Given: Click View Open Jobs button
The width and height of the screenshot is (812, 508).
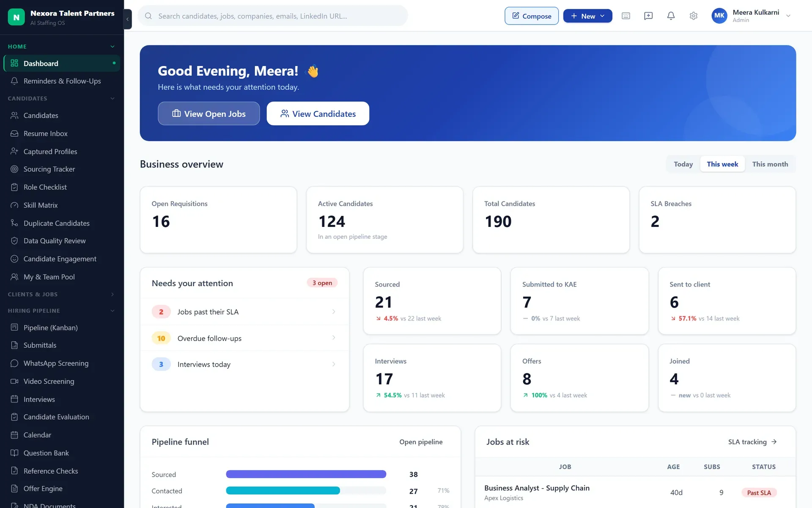Looking at the screenshot, I should tap(209, 113).
